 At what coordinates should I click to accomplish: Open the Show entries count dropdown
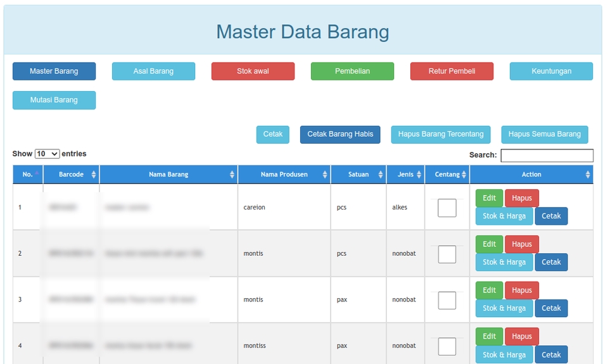pos(47,154)
